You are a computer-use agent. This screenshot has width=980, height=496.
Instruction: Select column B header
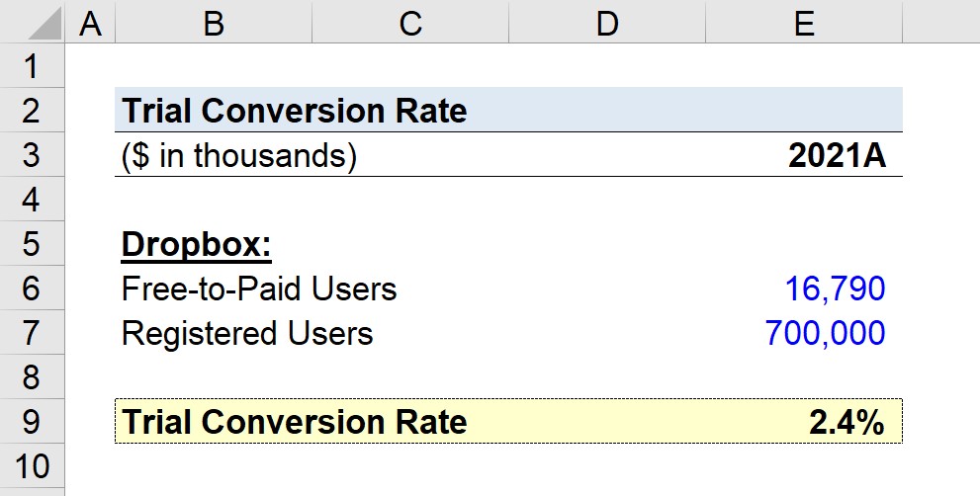coord(214,22)
